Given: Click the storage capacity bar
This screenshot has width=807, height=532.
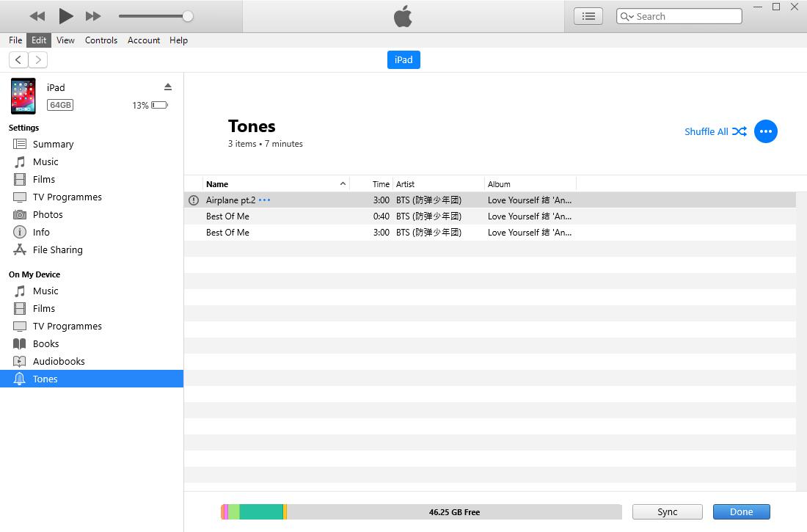Looking at the screenshot, I should coord(421,512).
